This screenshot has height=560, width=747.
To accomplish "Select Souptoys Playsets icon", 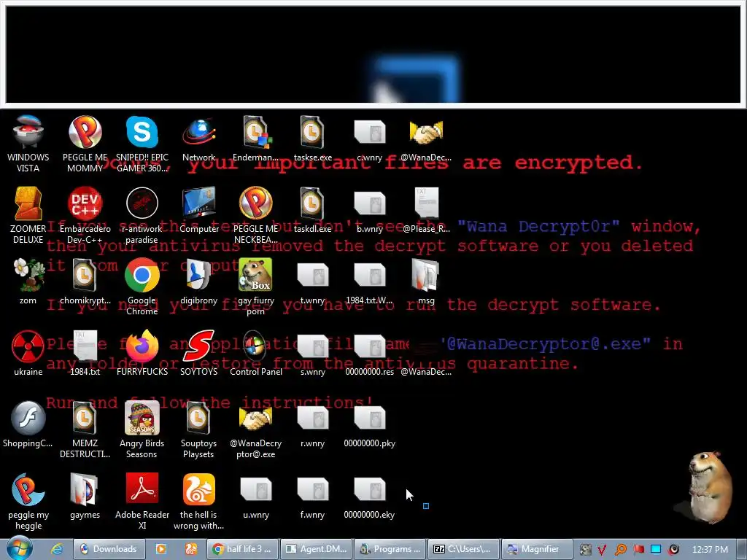I will pyautogui.click(x=198, y=429).
